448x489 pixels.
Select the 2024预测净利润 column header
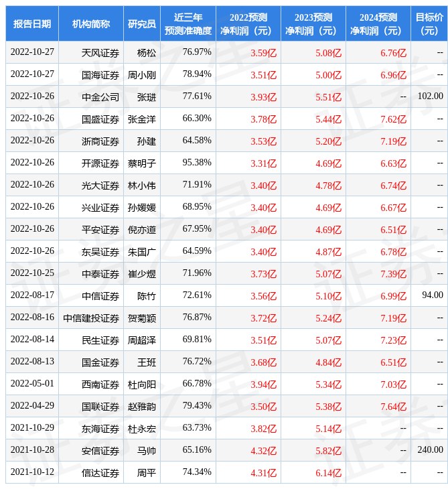[x=378, y=23]
